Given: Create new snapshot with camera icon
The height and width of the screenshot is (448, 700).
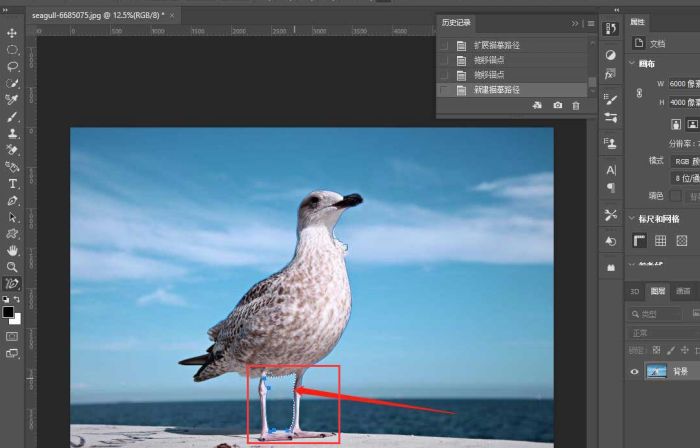Looking at the screenshot, I should click(x=557, y=105).
